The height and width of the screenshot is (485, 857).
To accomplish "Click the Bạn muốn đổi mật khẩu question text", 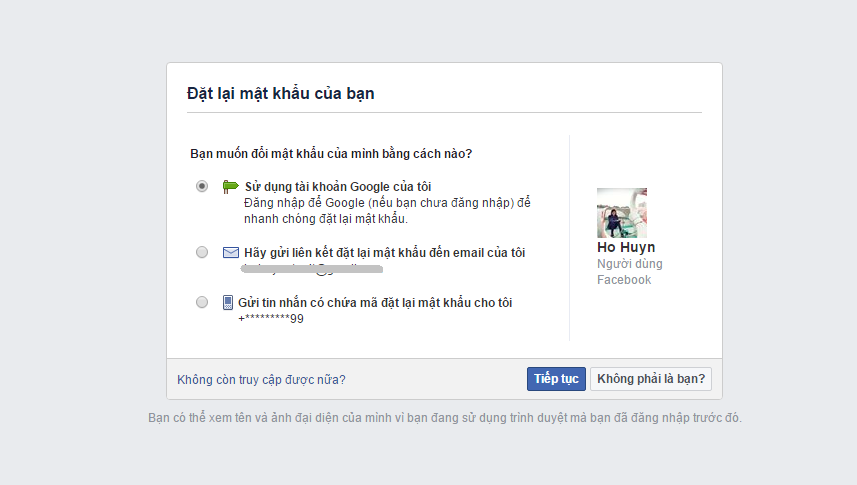I will (331, 154).
